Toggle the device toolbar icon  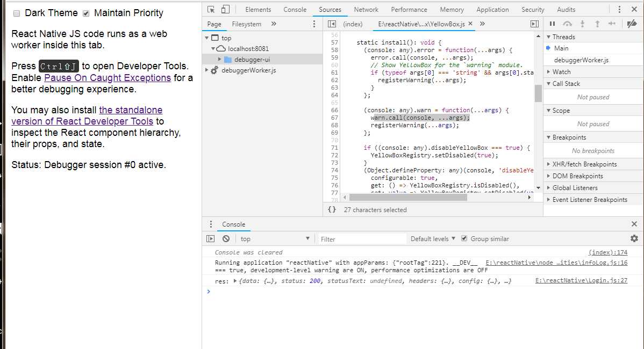coord(225,10)
